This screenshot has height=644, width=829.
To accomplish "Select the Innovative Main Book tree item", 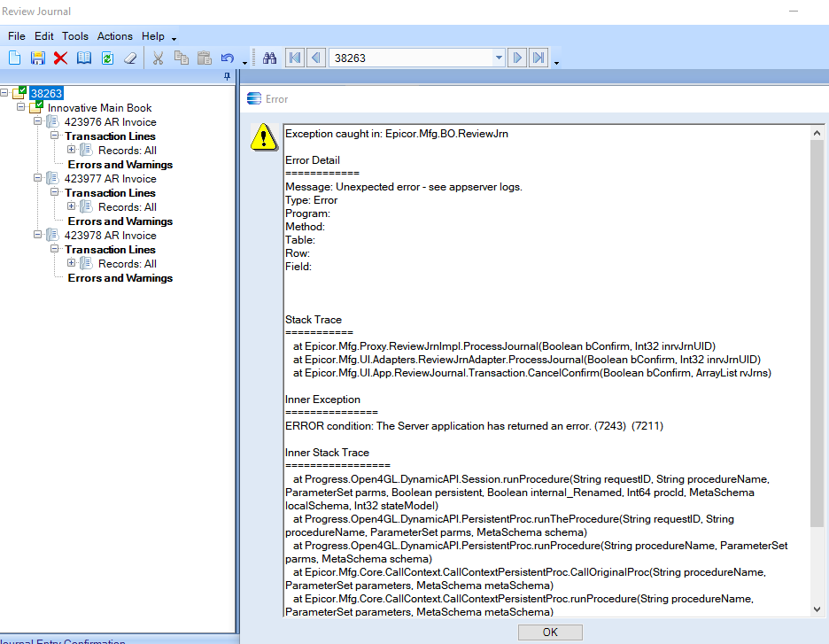I will click(x=99, y=107).
